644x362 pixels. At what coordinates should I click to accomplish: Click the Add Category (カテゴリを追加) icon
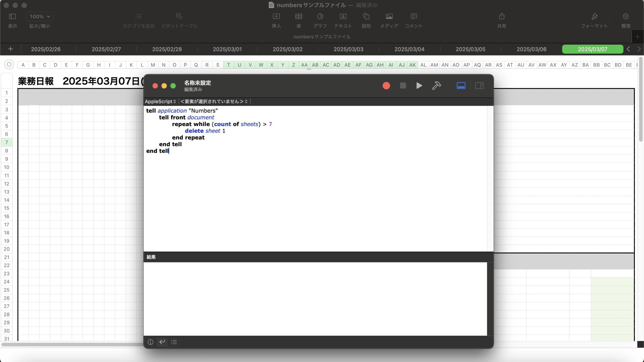click(139, 17)
